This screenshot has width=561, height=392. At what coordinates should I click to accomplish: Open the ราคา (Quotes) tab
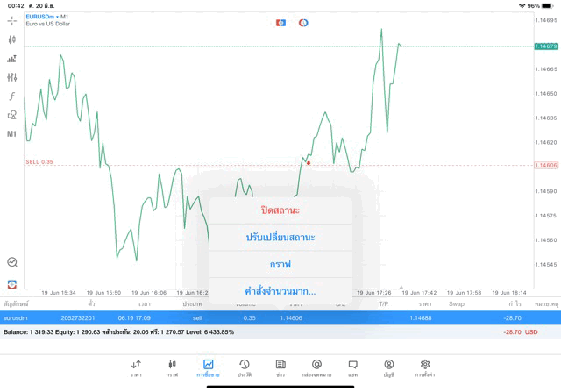(x=136, y=367)
